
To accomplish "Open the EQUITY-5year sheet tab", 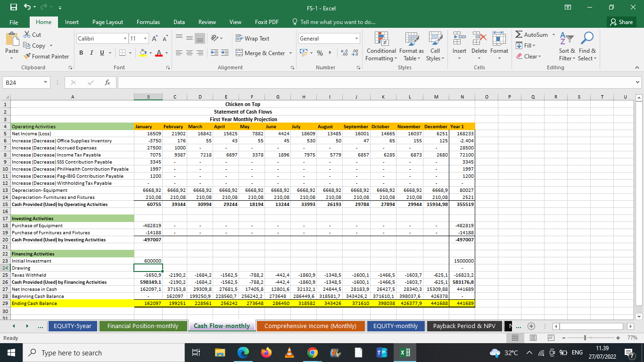I will pos(73,326).
